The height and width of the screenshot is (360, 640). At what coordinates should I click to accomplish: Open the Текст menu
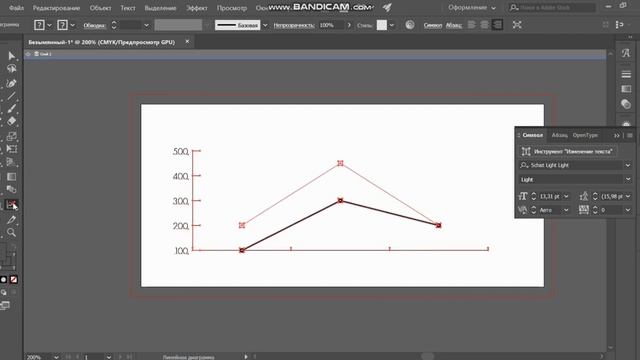coord(128,8)
